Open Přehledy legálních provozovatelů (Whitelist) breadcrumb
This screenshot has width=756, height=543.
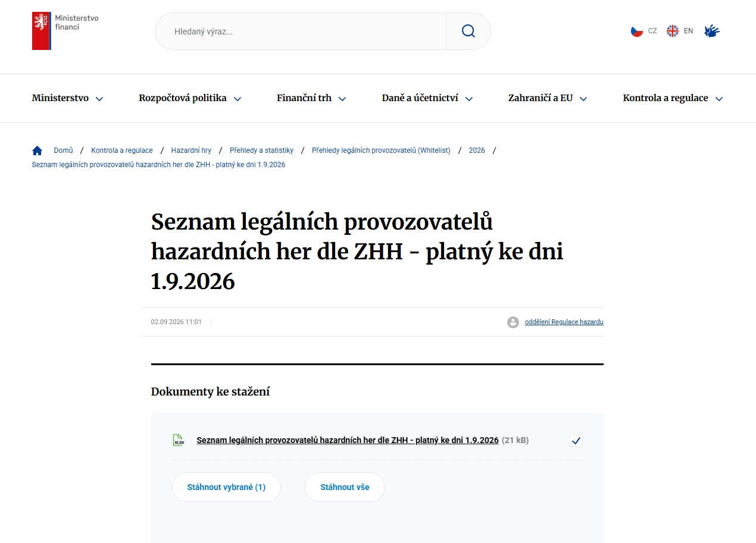pos(381,150)
